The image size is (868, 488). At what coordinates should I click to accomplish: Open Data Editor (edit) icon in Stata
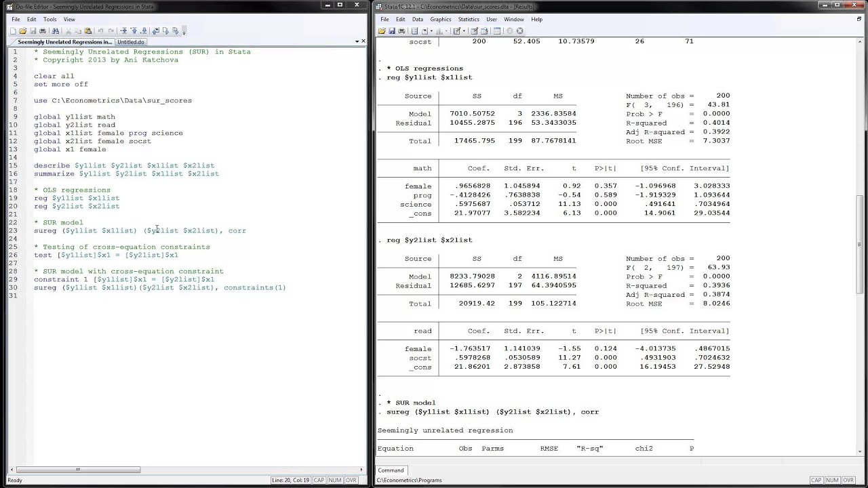pyautogui.click(x=475, y=30)
